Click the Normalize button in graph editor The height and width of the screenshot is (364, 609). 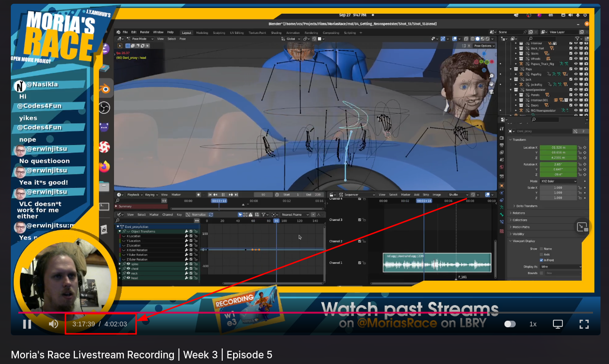197,215
